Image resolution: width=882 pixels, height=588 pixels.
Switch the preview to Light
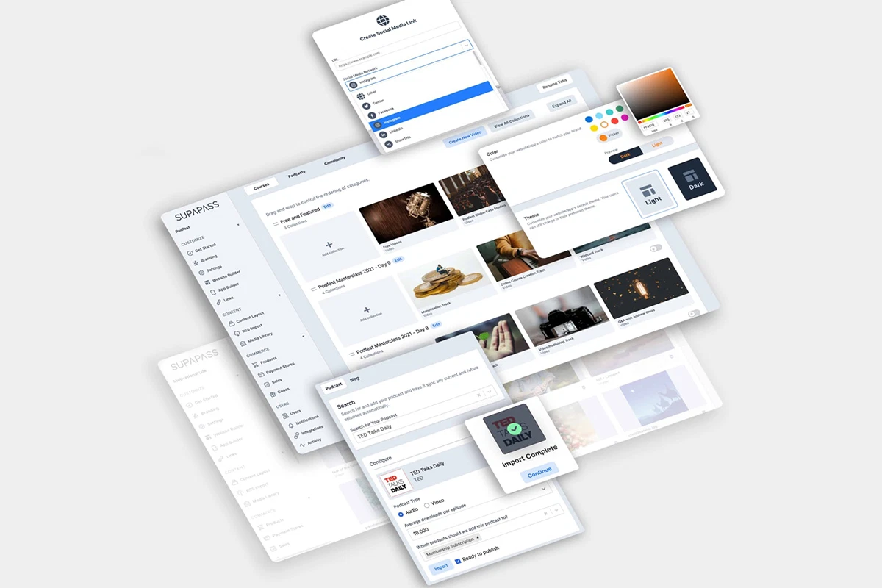tap(657, 145)
